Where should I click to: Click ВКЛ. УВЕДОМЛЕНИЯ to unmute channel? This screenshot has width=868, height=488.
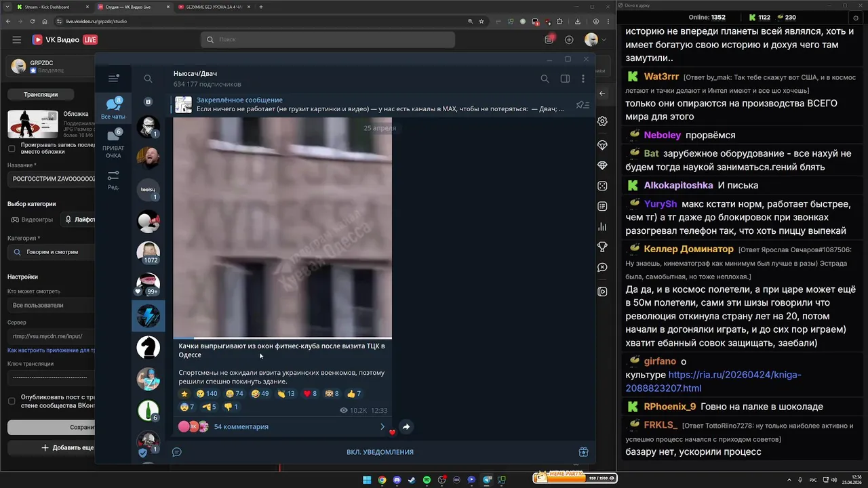(x=380, y=452)
